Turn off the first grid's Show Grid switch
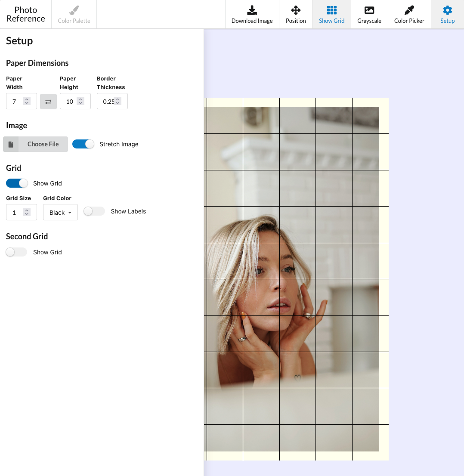Viewport: 464px width, 476px height. pos(17,183)
